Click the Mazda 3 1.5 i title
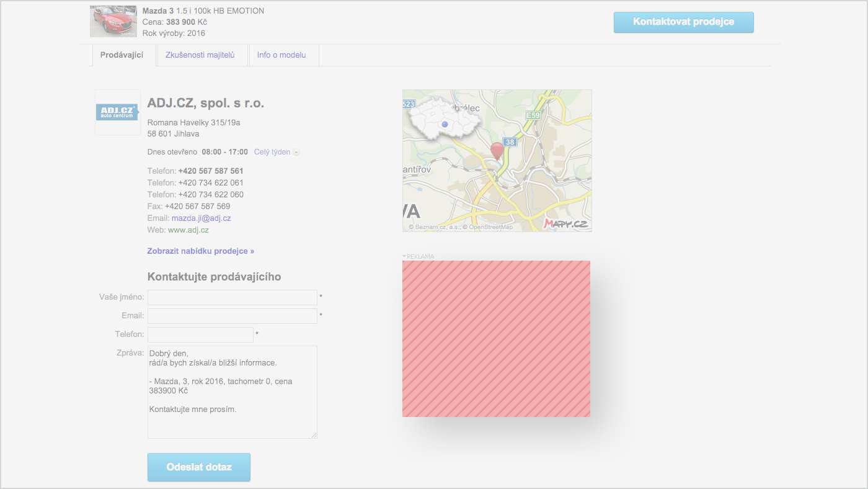The image size is (868, 489). pyautogui.click(x=203, y=11)
